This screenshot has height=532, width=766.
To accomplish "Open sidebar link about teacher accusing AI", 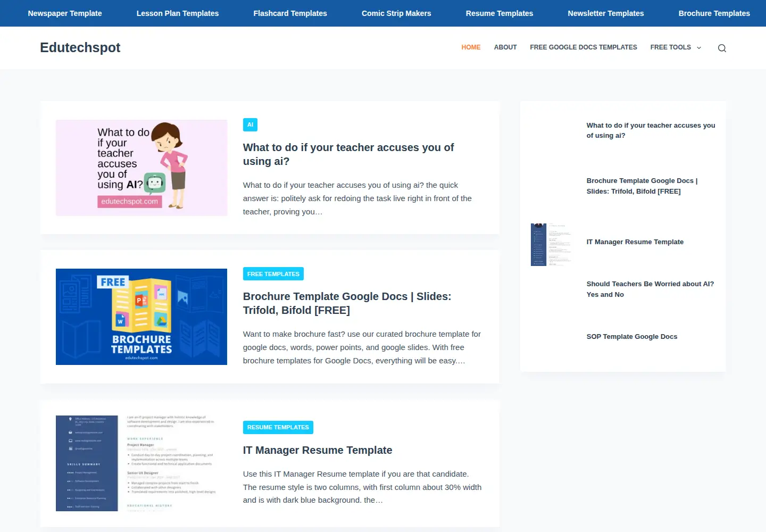I will pos(651,130).
